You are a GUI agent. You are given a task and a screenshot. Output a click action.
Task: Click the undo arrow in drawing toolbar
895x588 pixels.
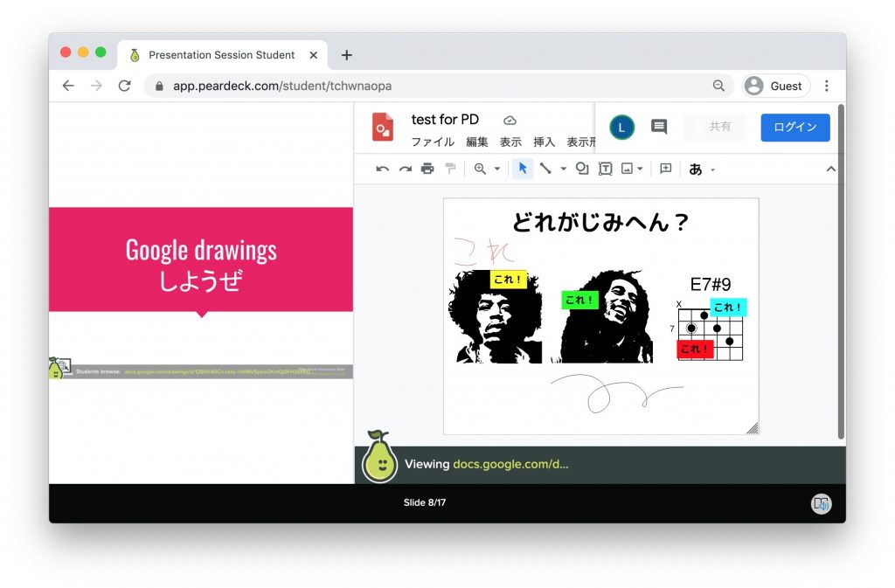pos(382,169)
